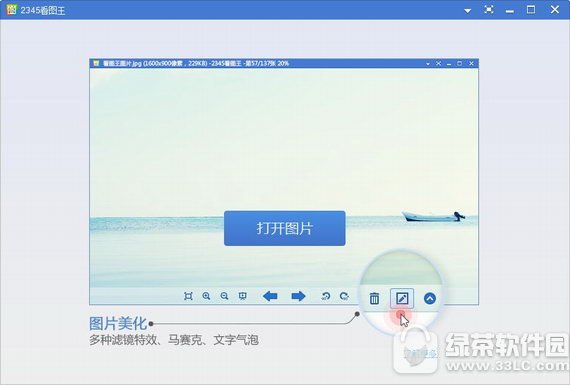Start the slideshow presentation icon

coord(242,296)
